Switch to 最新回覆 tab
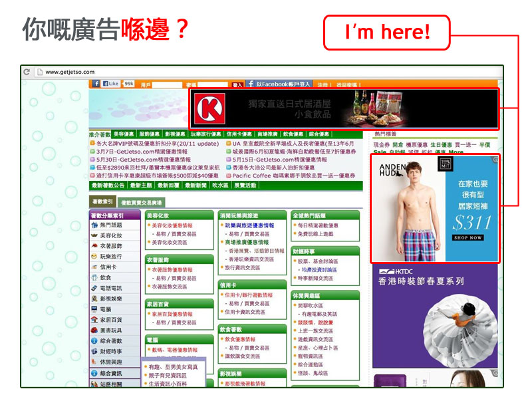 tap(168, 186)
